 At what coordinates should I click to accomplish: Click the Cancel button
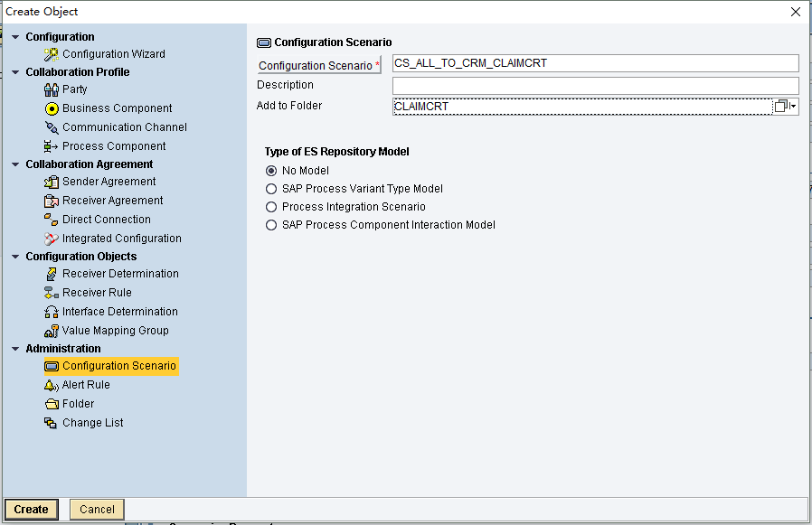pos(97,510)
